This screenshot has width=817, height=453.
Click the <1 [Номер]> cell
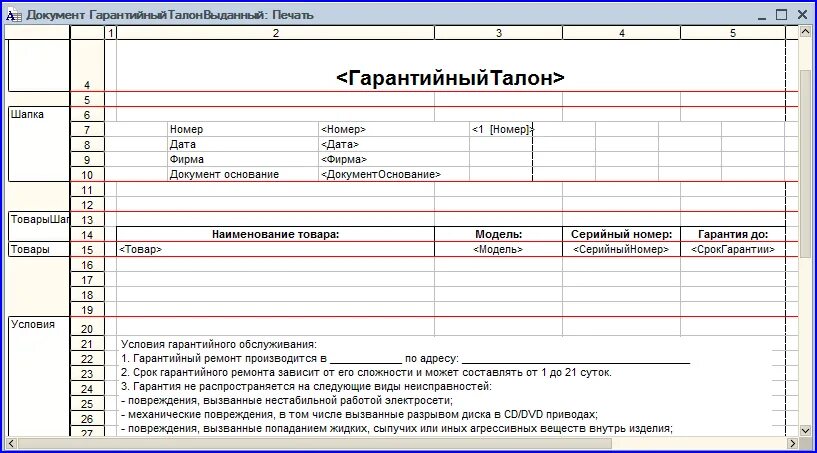501,129
